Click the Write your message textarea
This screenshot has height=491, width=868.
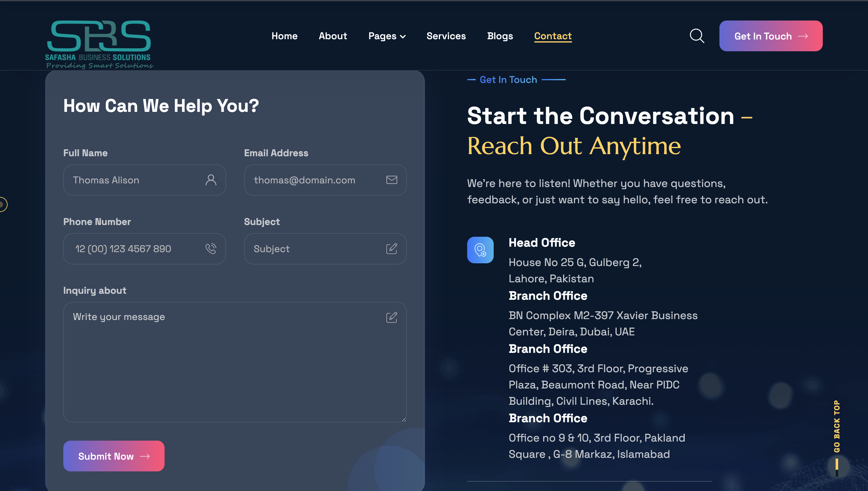[235, 362]
